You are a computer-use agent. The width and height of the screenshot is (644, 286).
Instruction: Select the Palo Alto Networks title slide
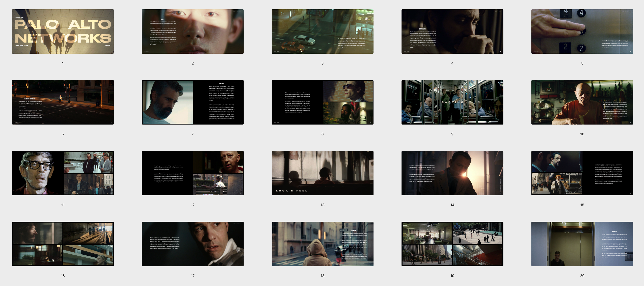point(63,32)
